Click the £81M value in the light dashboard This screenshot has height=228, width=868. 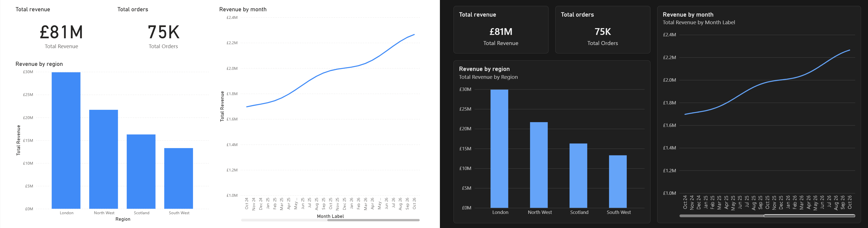[x=61, y=32]
